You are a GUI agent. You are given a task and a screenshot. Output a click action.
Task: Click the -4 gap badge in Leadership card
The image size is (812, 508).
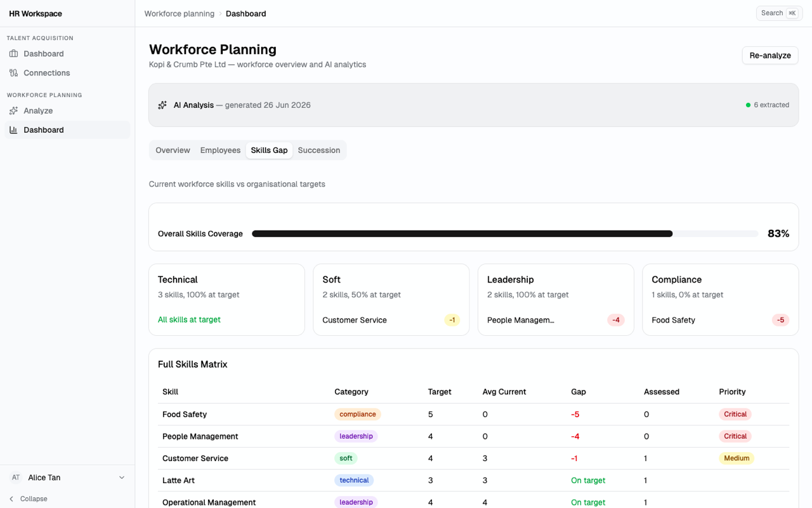click(x=616, y=320)
